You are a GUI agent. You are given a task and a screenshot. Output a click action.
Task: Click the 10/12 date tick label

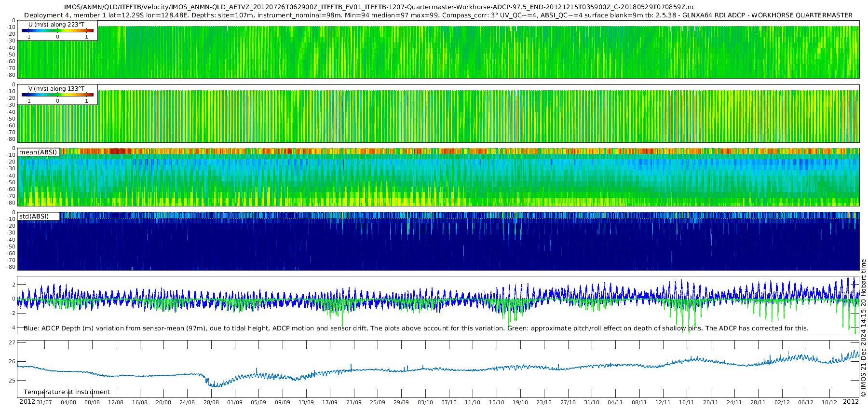829,402
